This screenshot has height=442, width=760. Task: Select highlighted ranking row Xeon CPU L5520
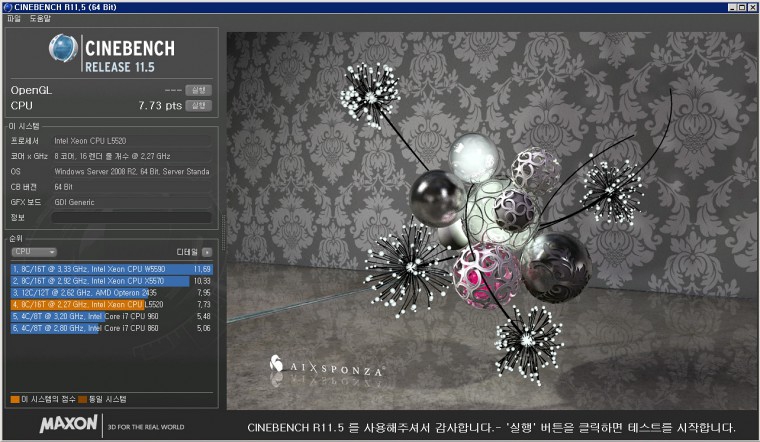click(111, 304)
